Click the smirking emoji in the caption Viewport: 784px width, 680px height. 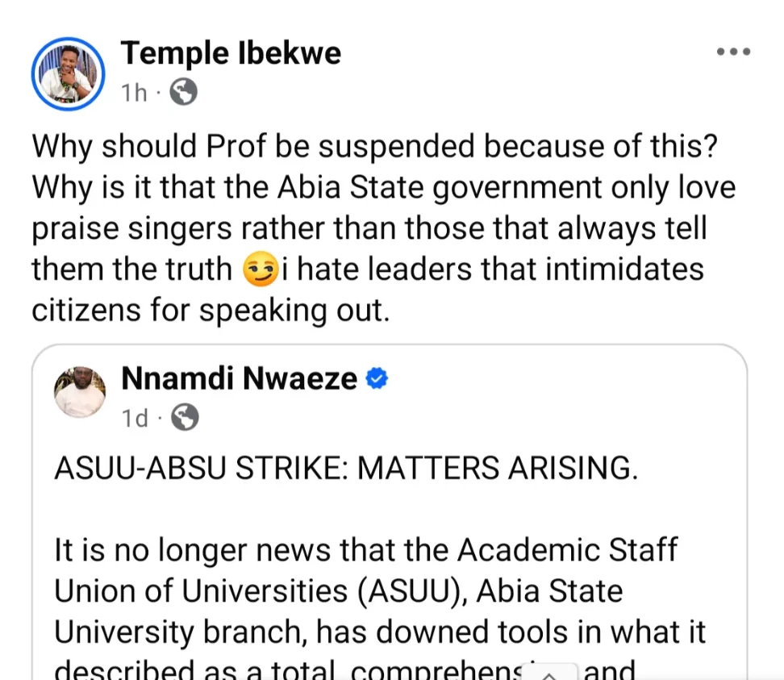coord(260,269)
